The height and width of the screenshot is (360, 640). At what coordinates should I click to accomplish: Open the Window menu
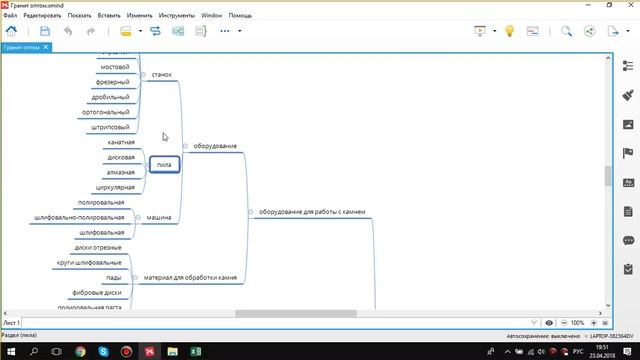211,16
